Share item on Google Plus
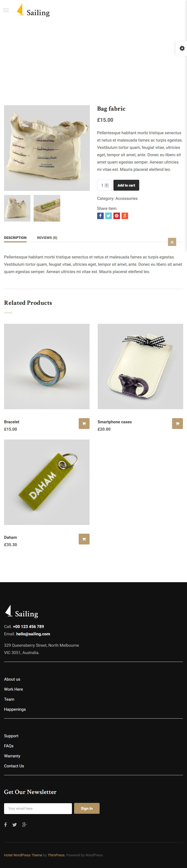The width and height of the screenshot is (187, 868). (125, 216)
